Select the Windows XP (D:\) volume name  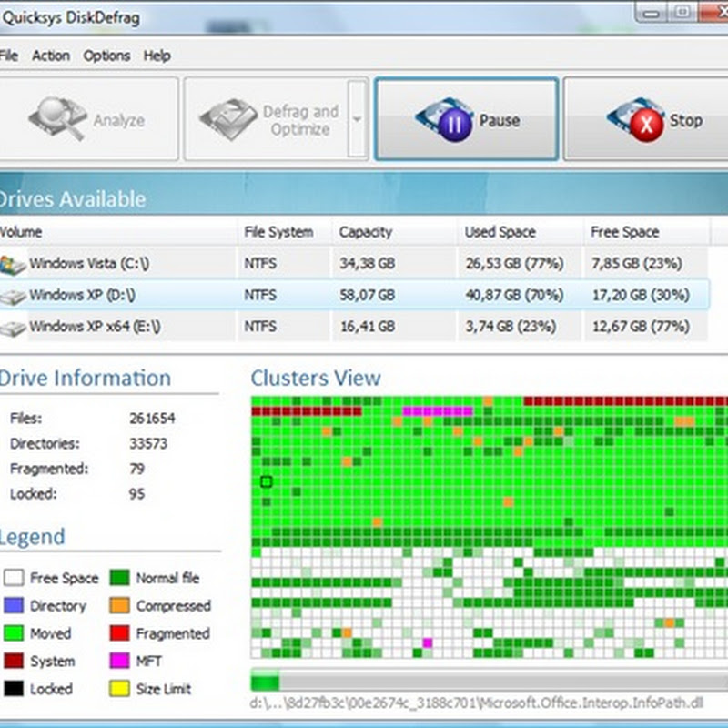click(82, 295)
